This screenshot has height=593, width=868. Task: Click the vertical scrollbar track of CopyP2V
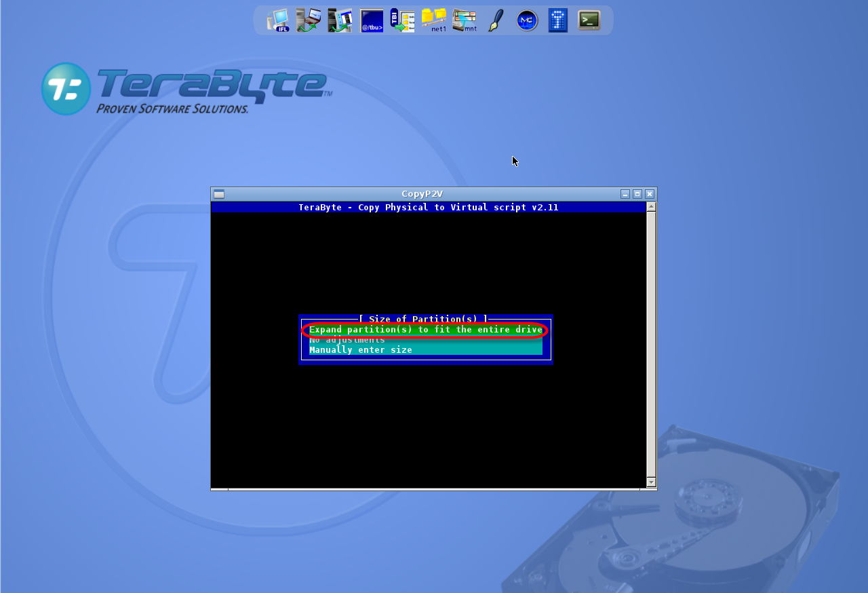(651, 344)
